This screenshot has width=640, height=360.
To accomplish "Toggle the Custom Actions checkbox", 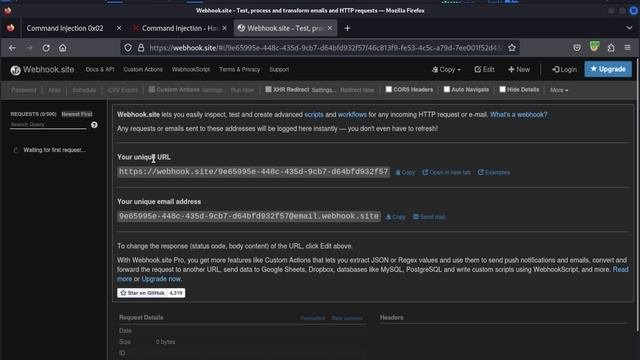I will click(152, 89).
